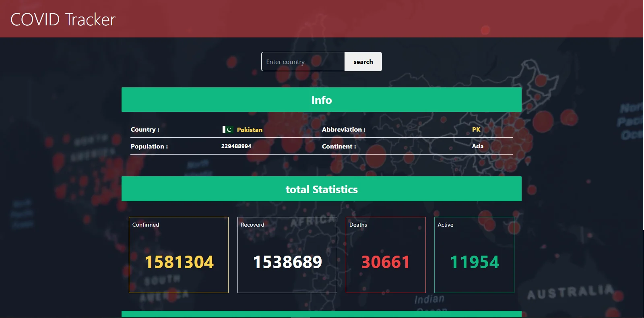Click the Country : label
The height and width of the screenshot is (318, 644).
click(x=145, y=129)
